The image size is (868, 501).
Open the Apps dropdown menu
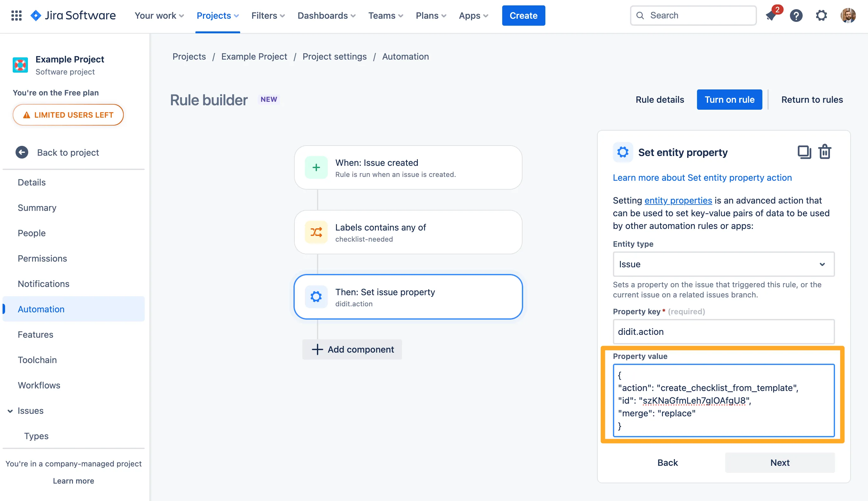473,16
